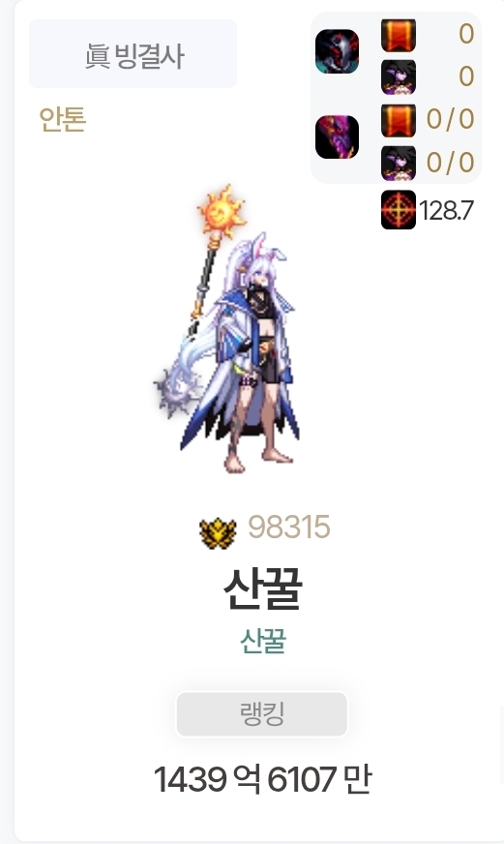504x844 pixels.
Task: Open the bold 산꿀 character name
Action: coord(263,588)
